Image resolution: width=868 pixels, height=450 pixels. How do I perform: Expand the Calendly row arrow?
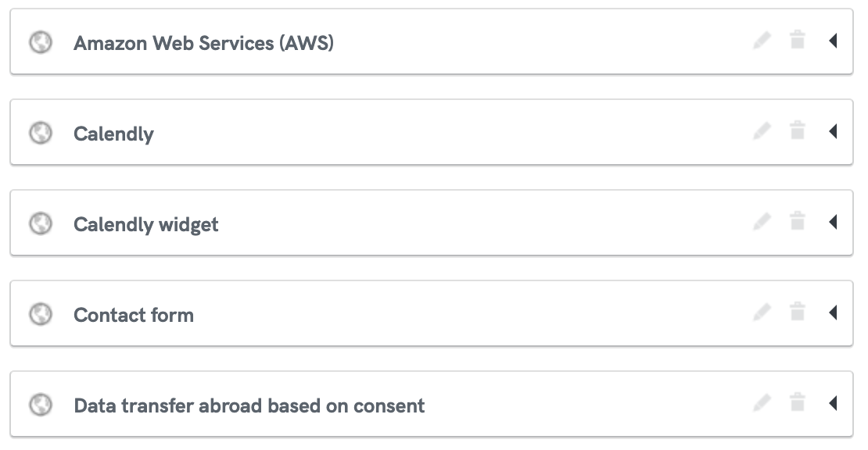click(x=833, y=131)
